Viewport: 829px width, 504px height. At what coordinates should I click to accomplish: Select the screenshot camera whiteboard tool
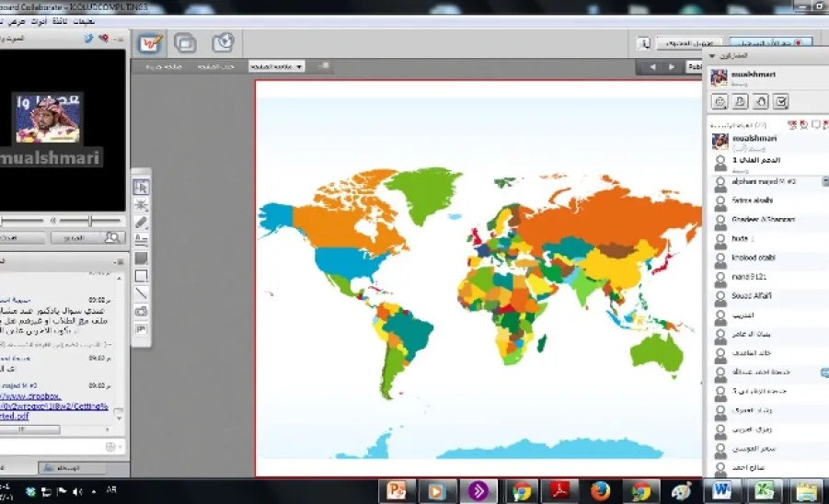tap(141, 311)
